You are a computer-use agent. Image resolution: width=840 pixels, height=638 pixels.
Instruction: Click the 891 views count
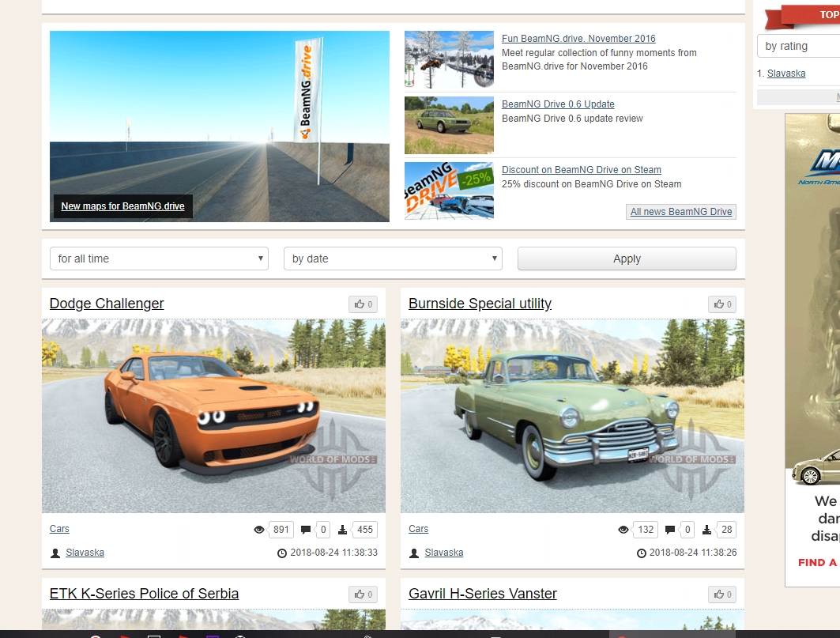(281, 530)
